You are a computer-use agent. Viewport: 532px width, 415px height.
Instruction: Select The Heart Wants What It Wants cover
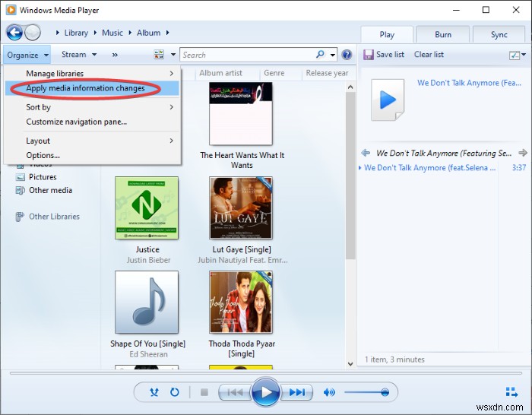click(241, 114)
